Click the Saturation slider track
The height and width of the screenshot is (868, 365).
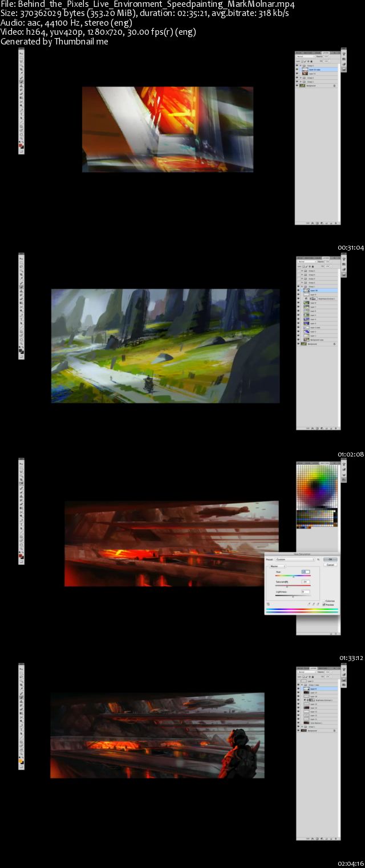pyautogui.click(x=293, y=585)
